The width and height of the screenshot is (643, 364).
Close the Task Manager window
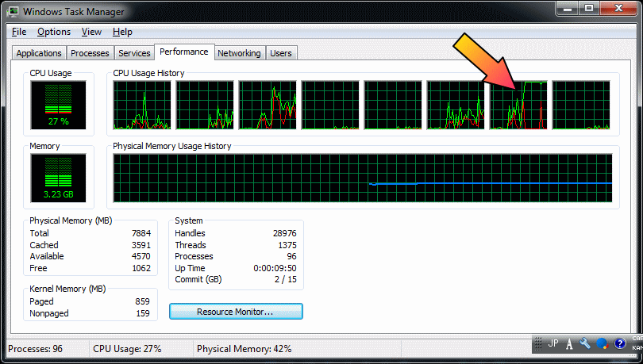[x=619, y=8]
